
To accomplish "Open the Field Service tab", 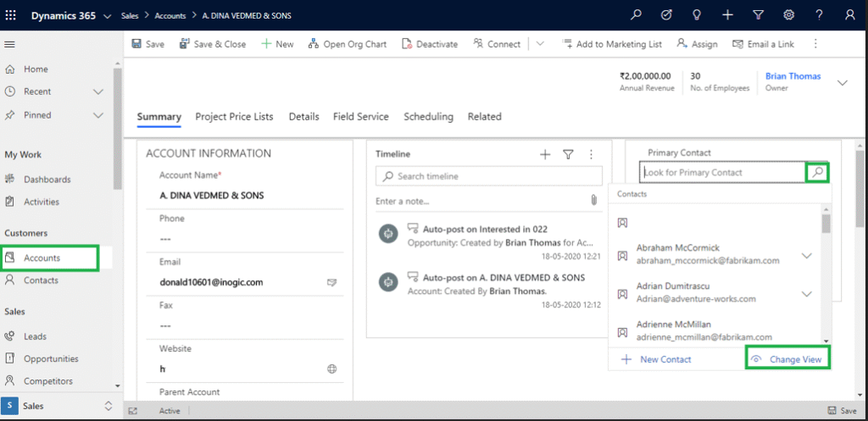I will (360, 117).
